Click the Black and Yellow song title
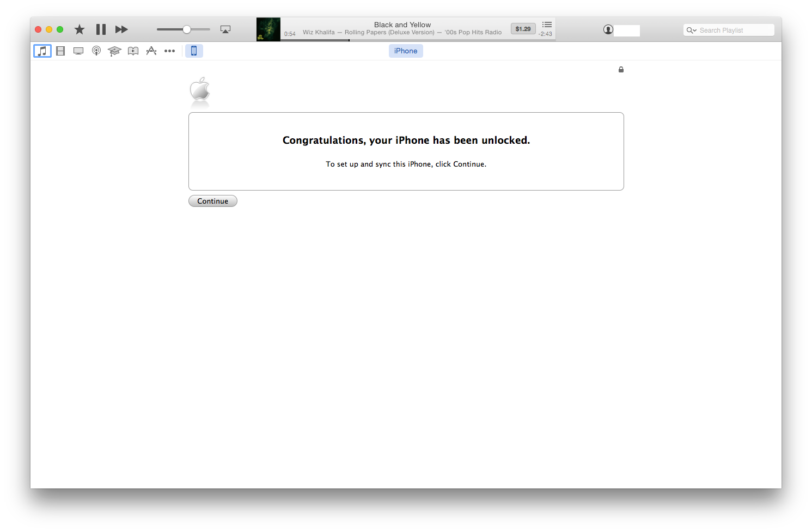Screen dimensions: 812x532 click(402, 25)
